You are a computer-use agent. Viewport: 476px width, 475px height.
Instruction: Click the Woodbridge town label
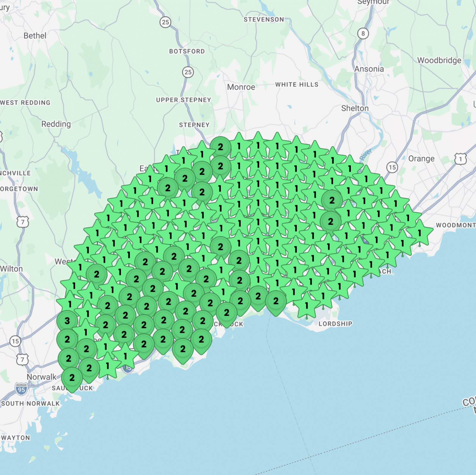click(439, 60)
